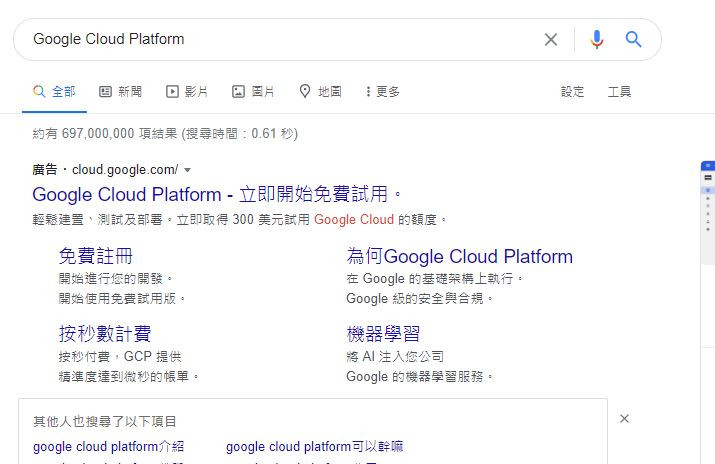Search google cloud platform介紹 suggestion

pos(109,446)
